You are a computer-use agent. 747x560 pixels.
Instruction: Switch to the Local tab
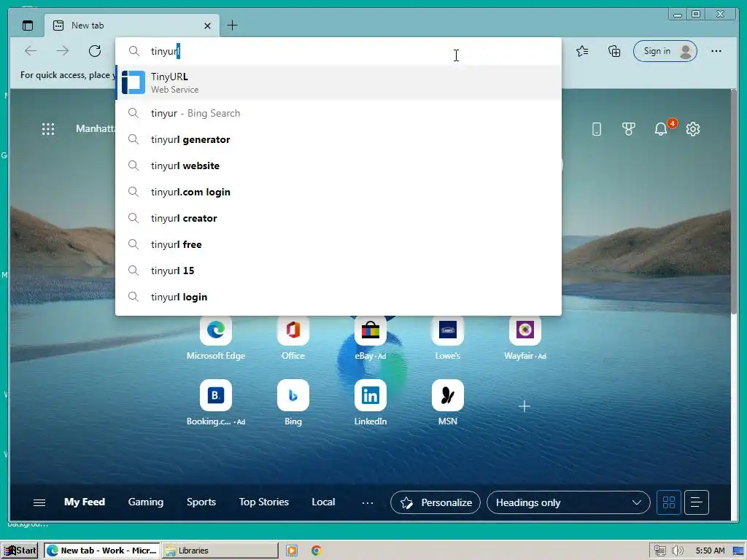[323, 502]
